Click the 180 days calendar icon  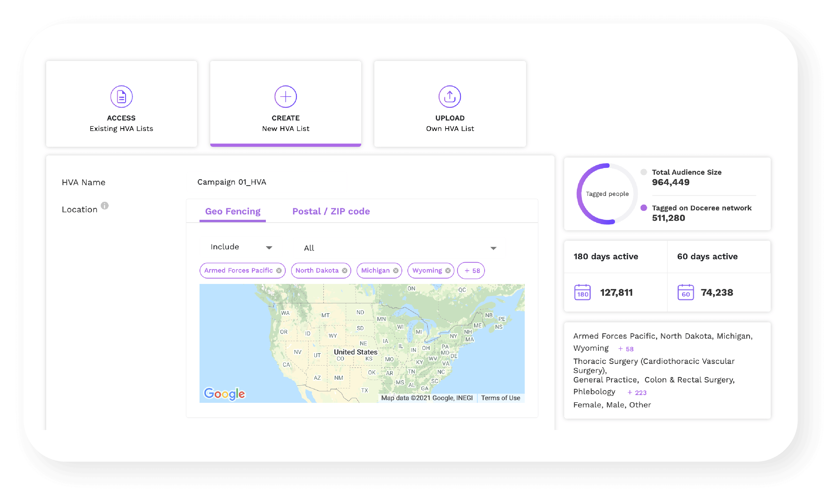pos(582,293)
